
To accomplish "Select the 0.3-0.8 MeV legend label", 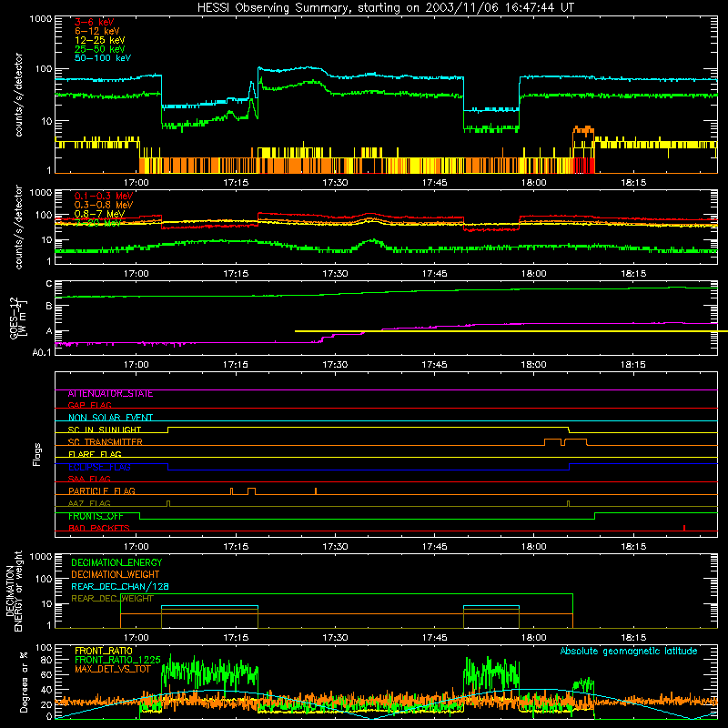I will [104, 205].
